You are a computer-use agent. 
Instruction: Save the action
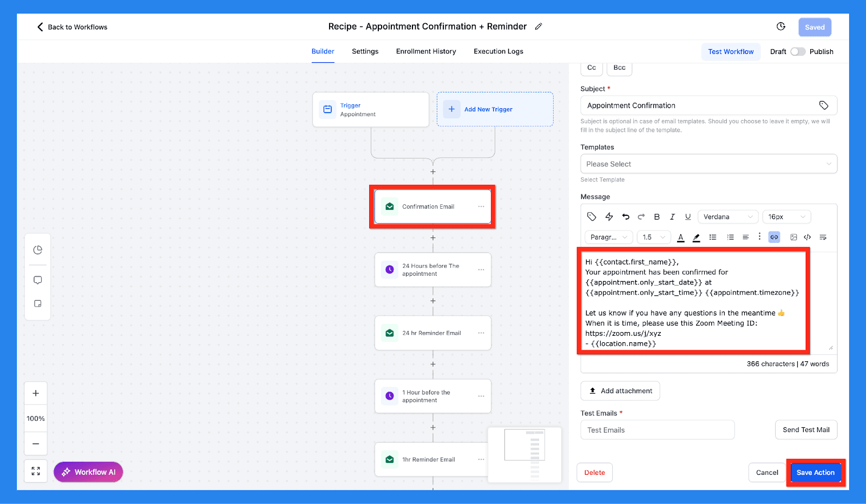click(816, 473)
